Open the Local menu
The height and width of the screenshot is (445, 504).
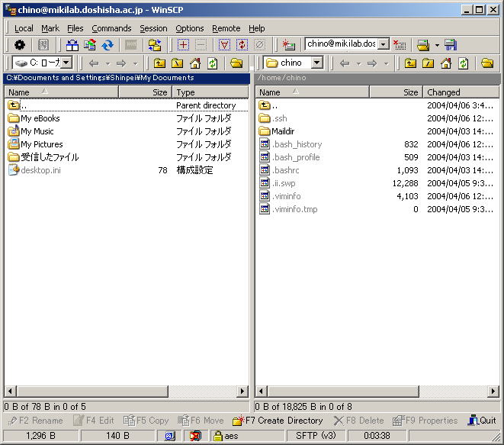[24, 28]
